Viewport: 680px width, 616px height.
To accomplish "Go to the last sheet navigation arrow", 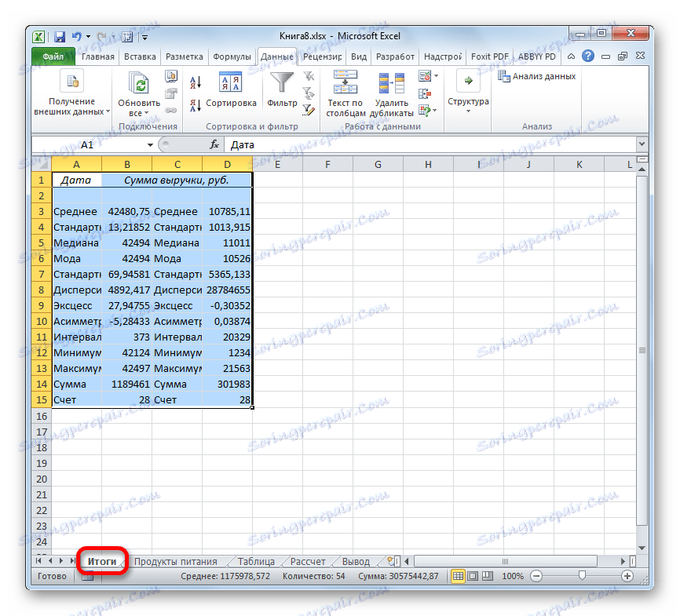I will pos(72,561).
